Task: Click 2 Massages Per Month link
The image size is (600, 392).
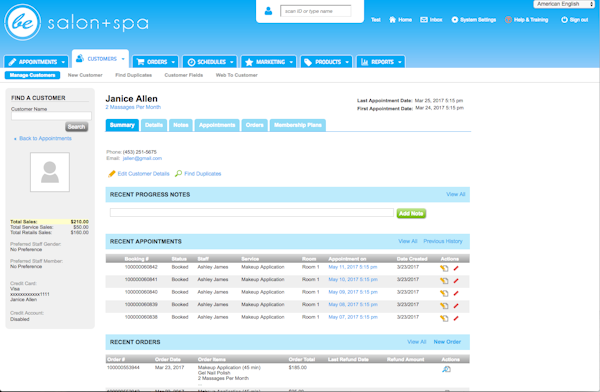Action: (133, 107)
